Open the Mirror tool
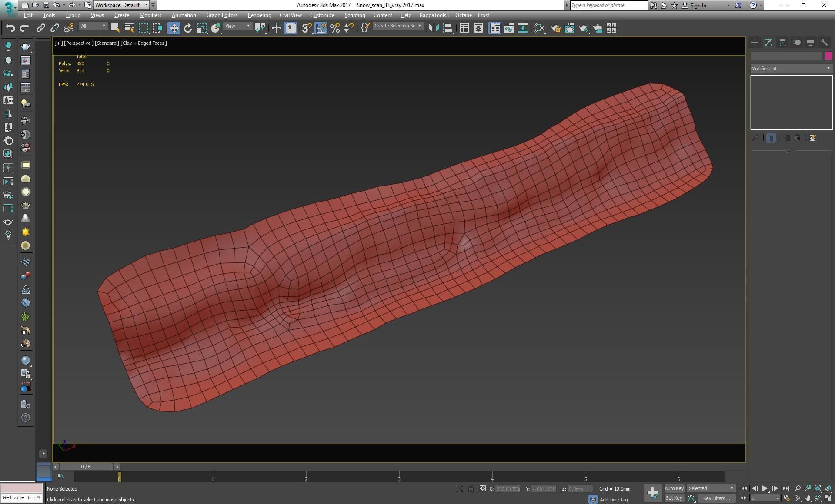 coord(433,28)
